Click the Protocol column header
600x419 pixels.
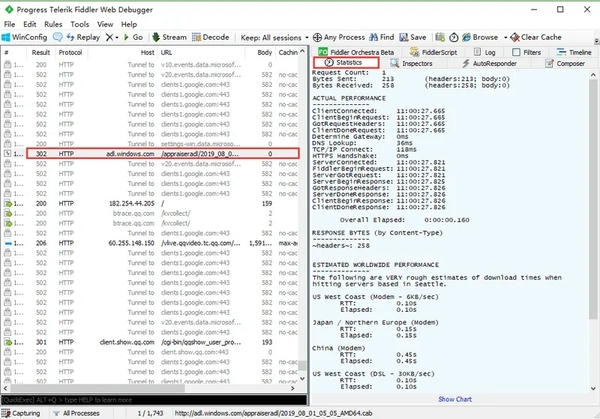(x=70, y=52)
